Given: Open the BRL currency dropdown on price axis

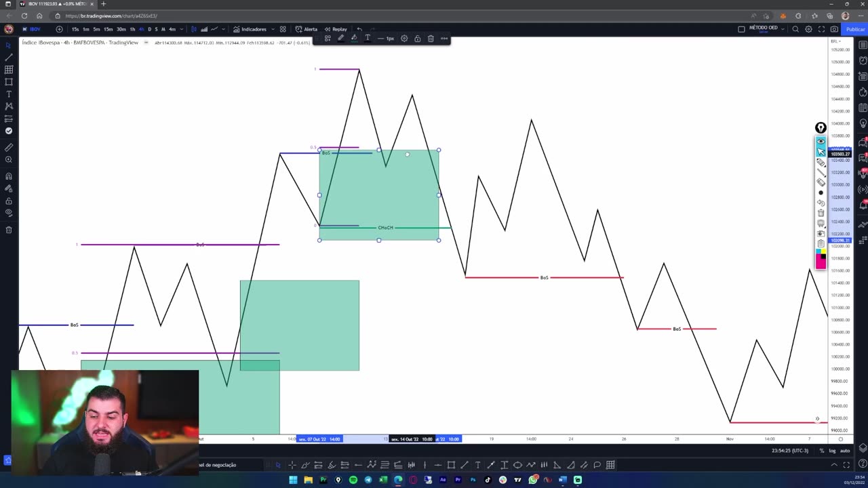Looking at the screenshot, I should pos(835,41).
